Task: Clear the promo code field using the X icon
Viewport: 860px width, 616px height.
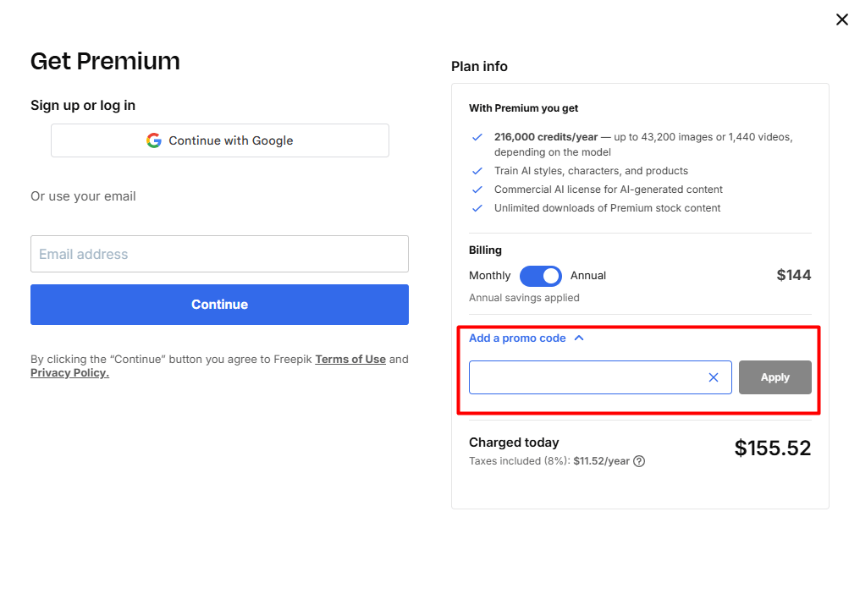Action: [x=714, y=377]
